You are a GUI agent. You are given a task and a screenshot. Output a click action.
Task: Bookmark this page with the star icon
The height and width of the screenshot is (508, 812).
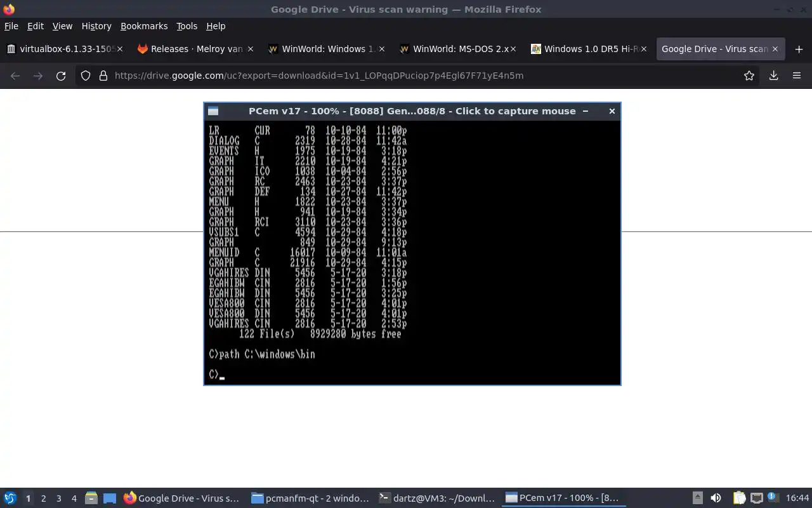pos(749,76)
